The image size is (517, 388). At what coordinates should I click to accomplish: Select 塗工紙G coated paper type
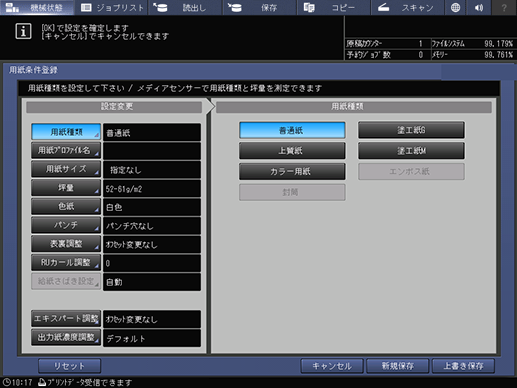coord(411,130)
